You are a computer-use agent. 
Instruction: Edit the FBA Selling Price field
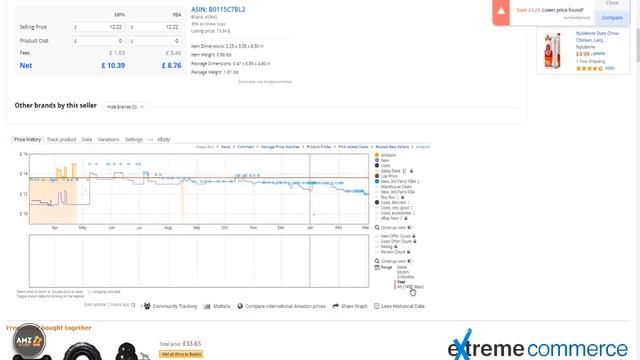155,27
